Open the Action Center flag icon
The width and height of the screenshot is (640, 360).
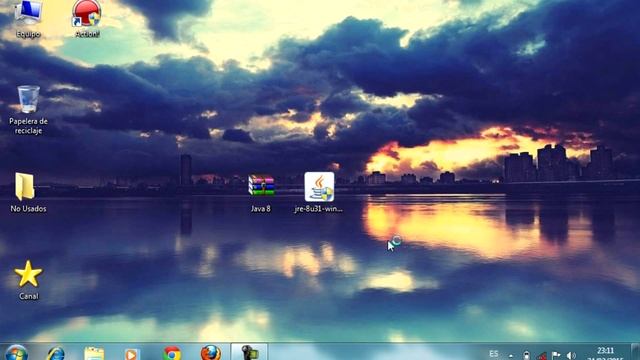click(556, 356)
